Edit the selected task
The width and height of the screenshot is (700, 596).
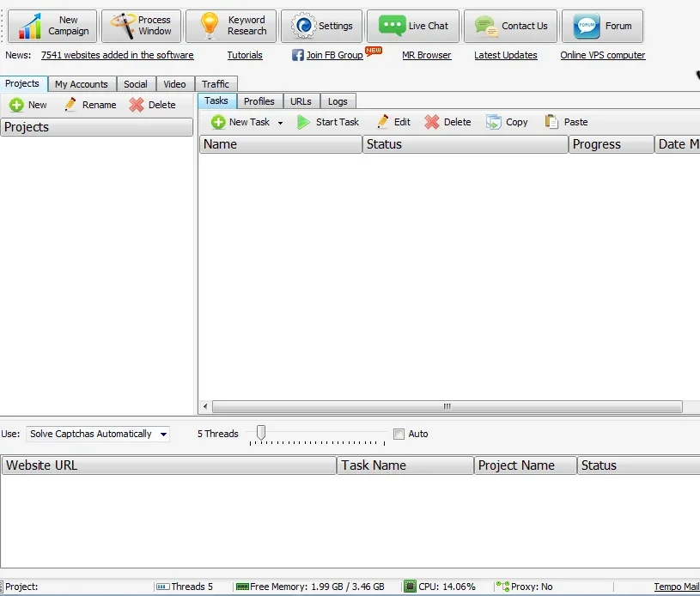pos(393,122)
